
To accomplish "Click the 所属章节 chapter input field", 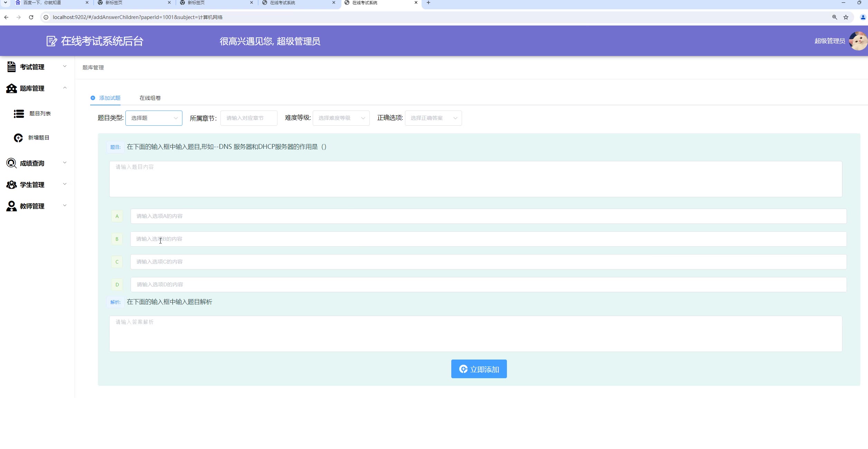I will click(249, 118).
